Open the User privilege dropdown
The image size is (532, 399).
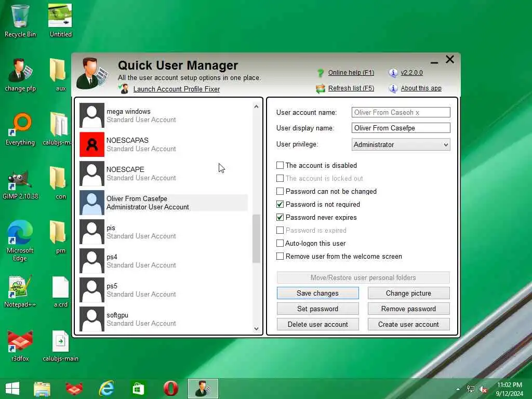[401, 144]
